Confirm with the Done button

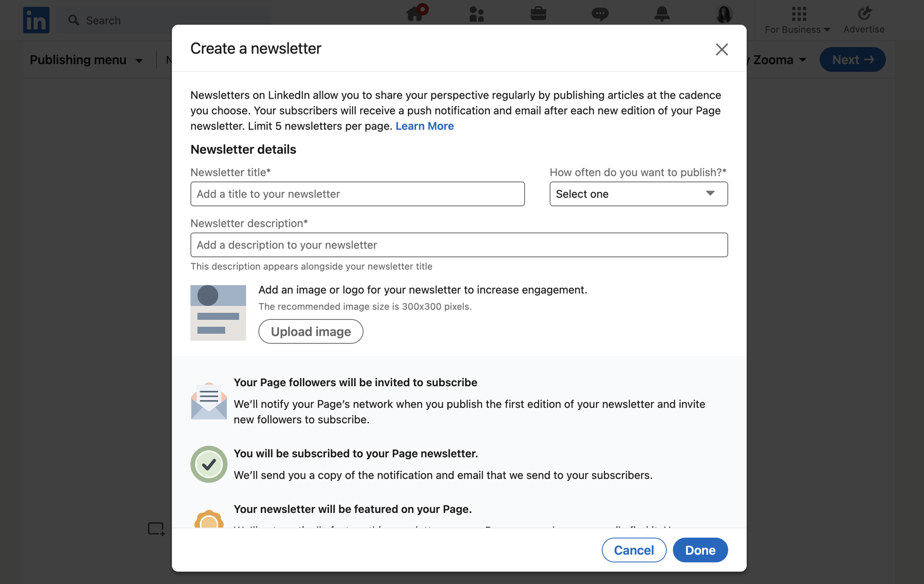[x=700, y=550]
